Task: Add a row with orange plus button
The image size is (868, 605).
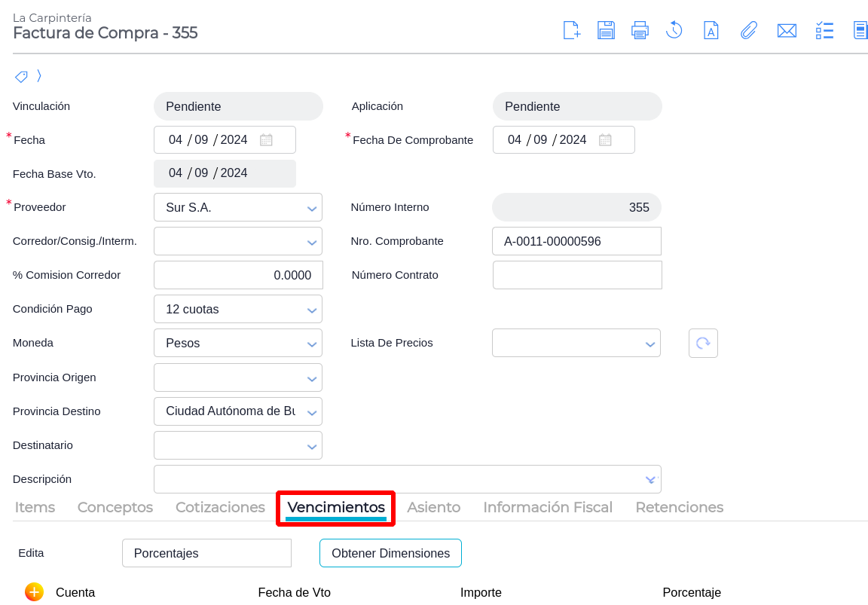Action: click(34, 592)
